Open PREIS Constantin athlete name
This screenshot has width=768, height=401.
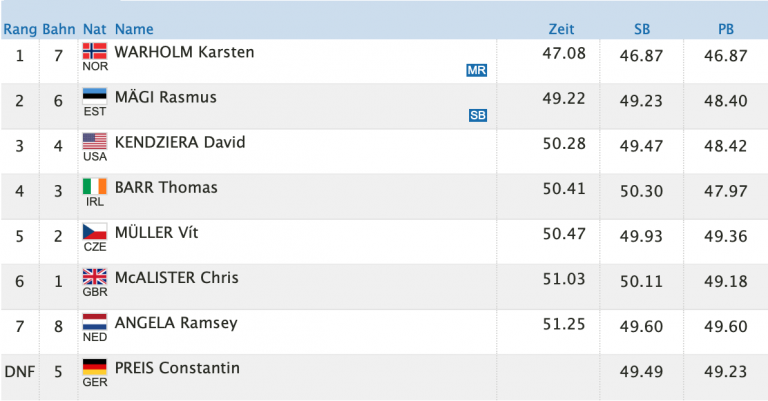pos(177,368)
